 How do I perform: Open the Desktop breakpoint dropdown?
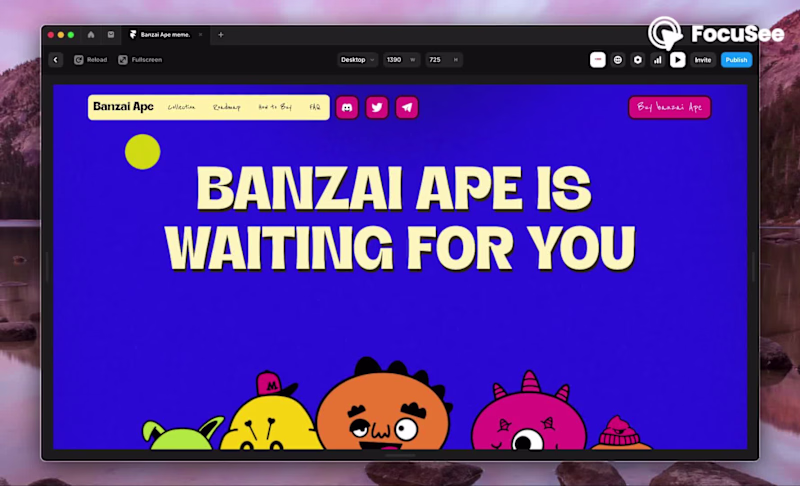click(357, 60)
